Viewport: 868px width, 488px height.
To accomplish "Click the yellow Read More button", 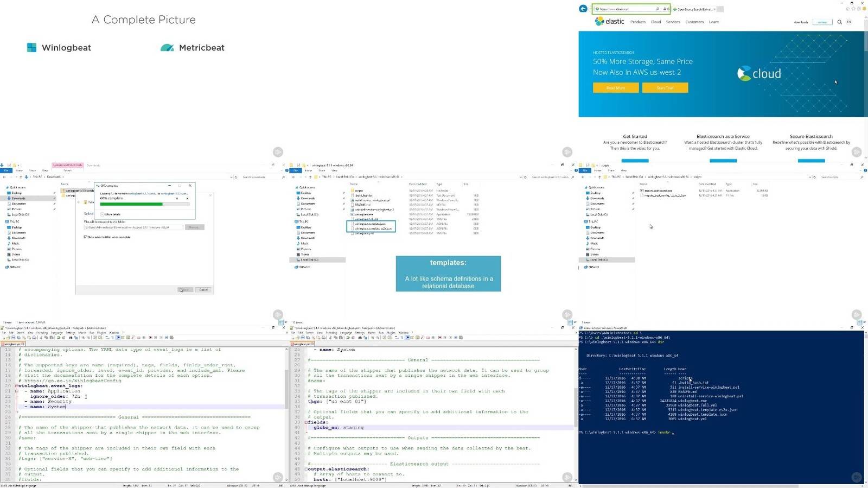I will (x=616, y=88).
